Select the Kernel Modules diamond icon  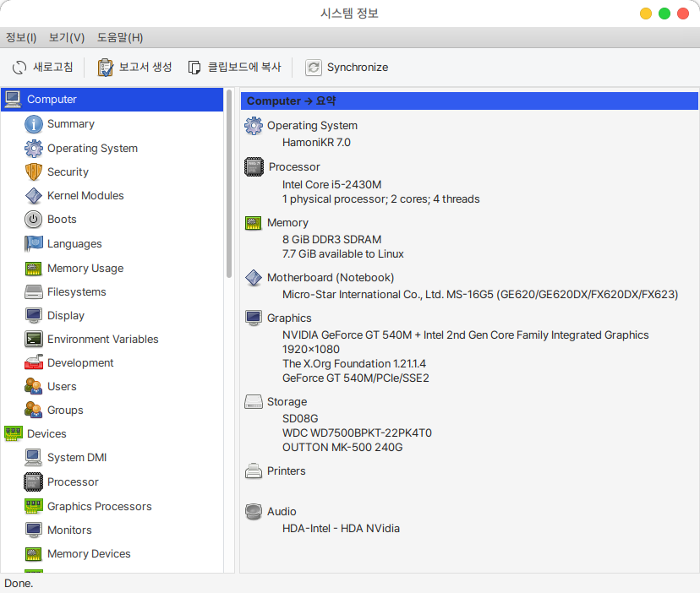(x=33, y=195)
